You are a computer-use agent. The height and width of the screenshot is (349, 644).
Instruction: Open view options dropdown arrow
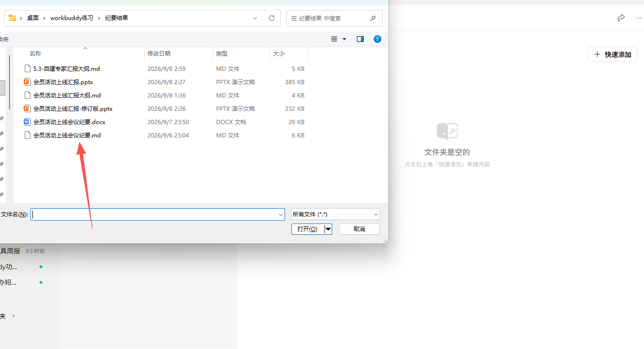(344, 39)
